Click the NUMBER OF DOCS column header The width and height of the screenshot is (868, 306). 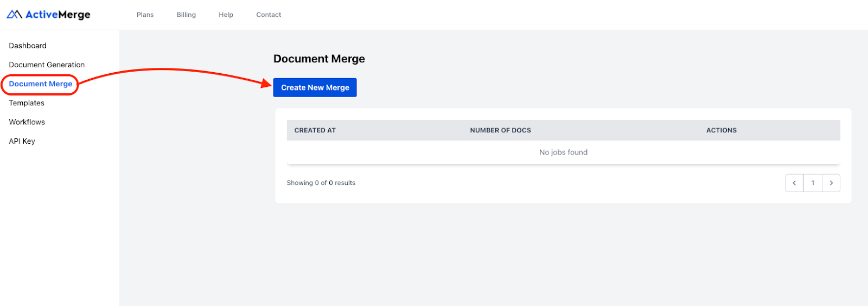tap(500, 130)
